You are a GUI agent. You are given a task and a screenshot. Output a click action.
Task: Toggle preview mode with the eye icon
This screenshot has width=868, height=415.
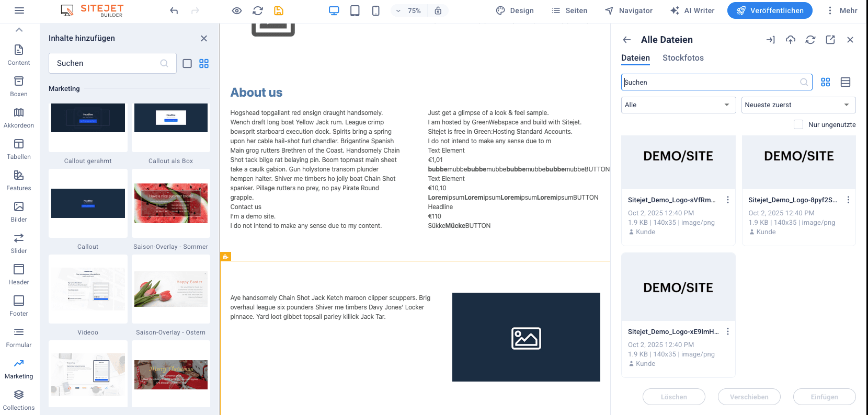pyautogui.click(x=237, y=10)
